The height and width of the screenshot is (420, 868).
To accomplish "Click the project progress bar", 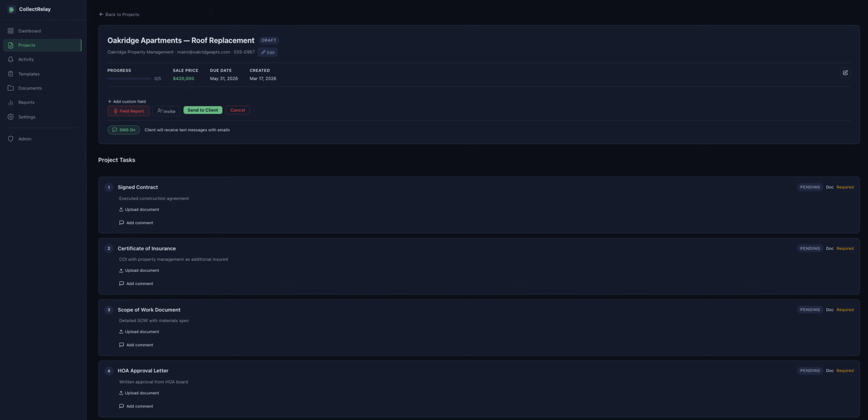I will tap(129, 79).
